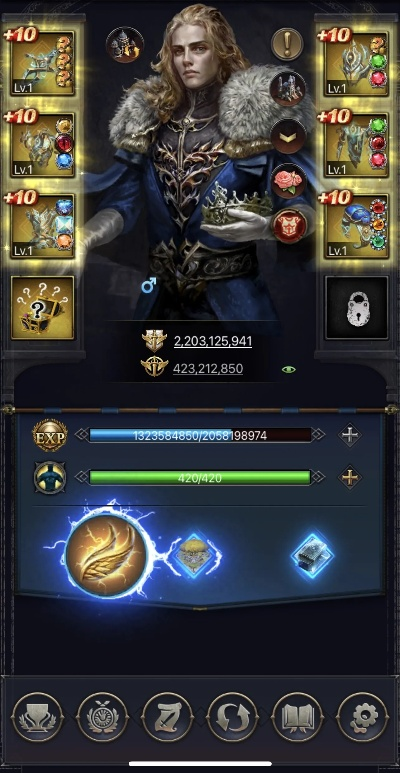The image size is (400, 773).
Task: Open the exclamation mark info icon
Action: (x=287, y=44)
